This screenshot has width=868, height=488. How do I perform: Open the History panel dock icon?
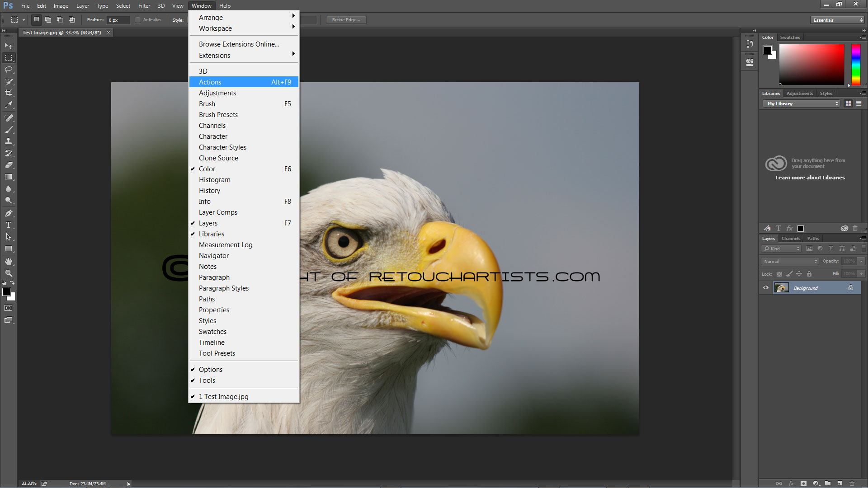[x=750, y=44]
